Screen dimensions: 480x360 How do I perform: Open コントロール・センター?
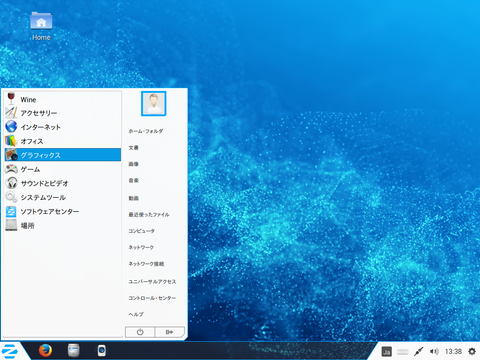[152, 298]
